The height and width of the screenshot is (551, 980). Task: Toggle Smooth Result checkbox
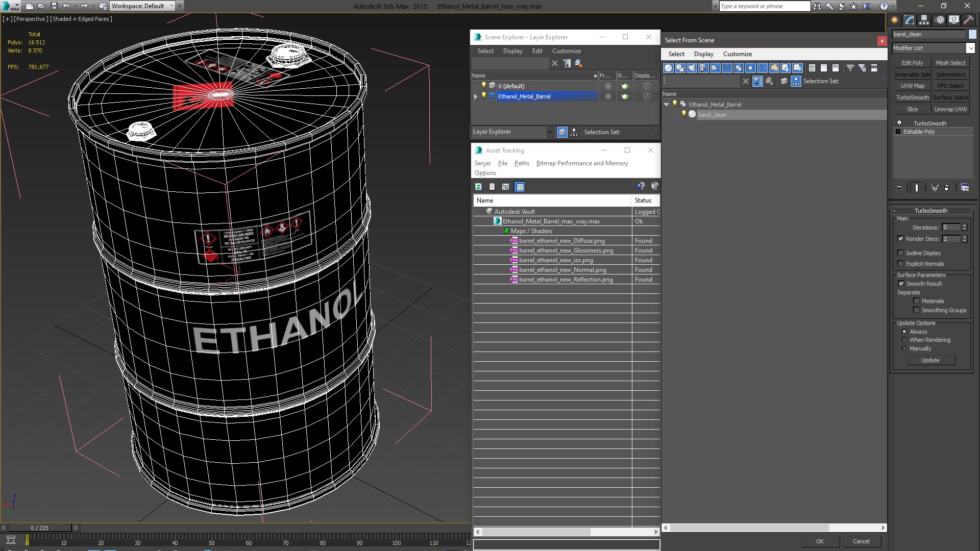901,284
